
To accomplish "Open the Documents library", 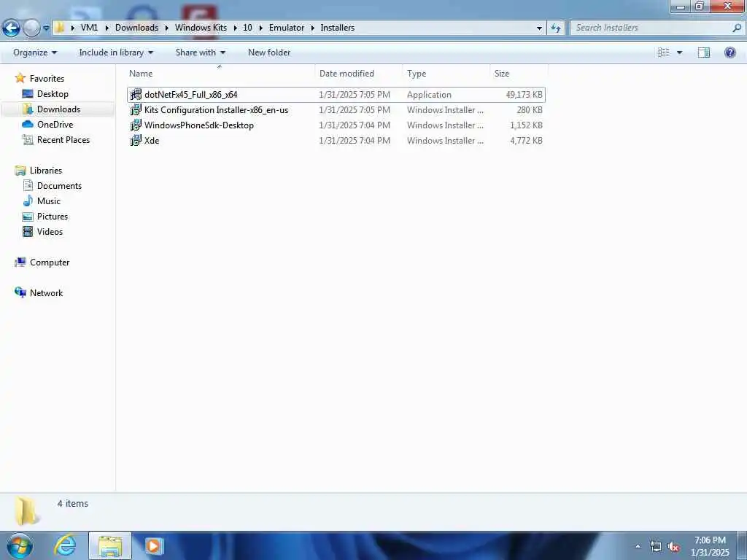I will (59, 186).
